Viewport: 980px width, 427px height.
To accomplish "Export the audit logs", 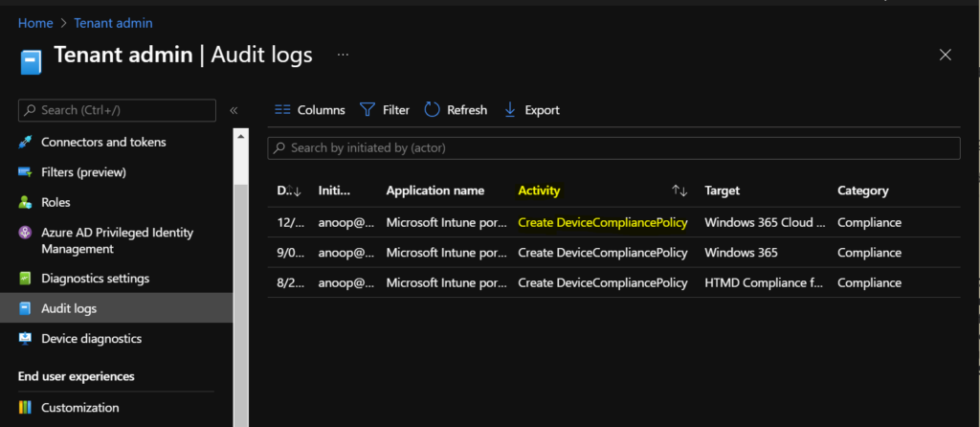I will (532, 110).
